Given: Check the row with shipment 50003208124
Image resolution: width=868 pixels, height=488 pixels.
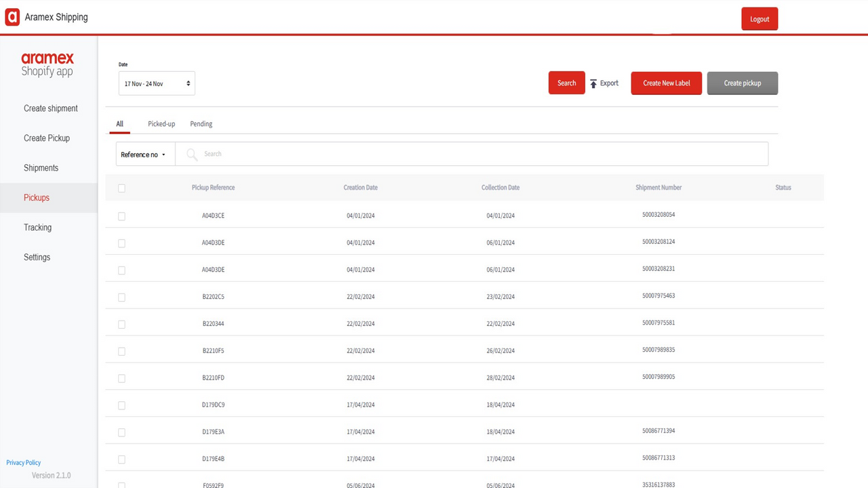Looking at the screenshot, I should 122,243.
